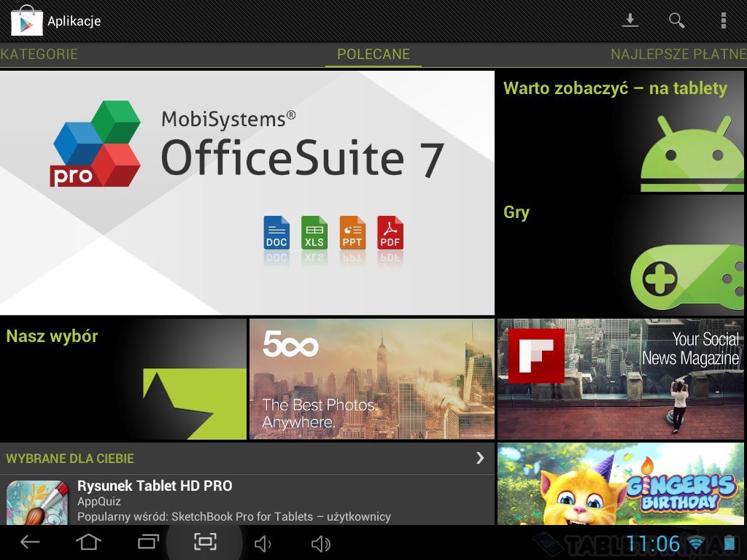
Task: Open the Nasz wybór tile
Action: [123, 378]
